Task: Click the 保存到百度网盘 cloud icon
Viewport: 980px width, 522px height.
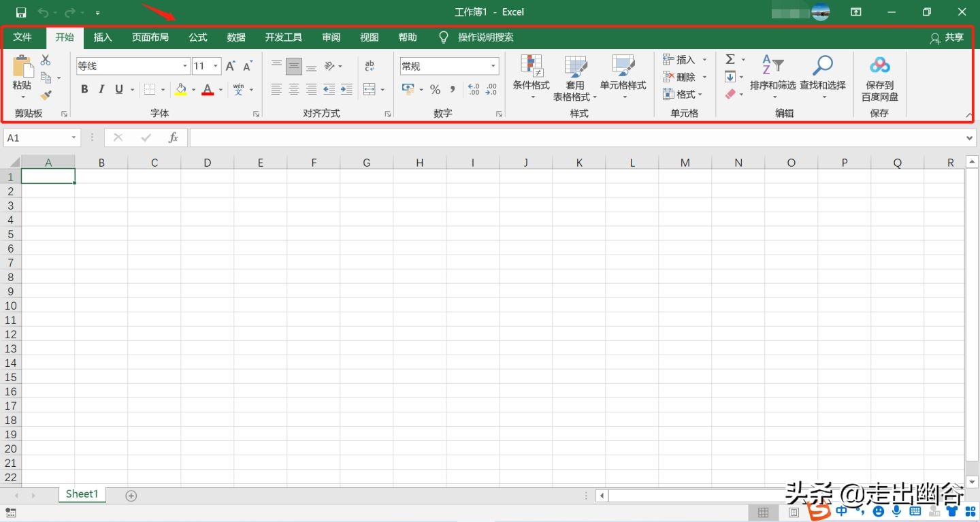Action: [x=880, y=65]
